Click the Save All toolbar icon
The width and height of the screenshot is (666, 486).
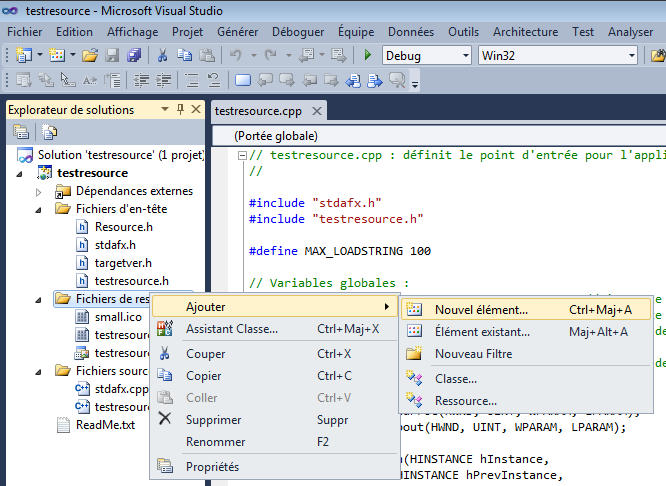[133, 55]
